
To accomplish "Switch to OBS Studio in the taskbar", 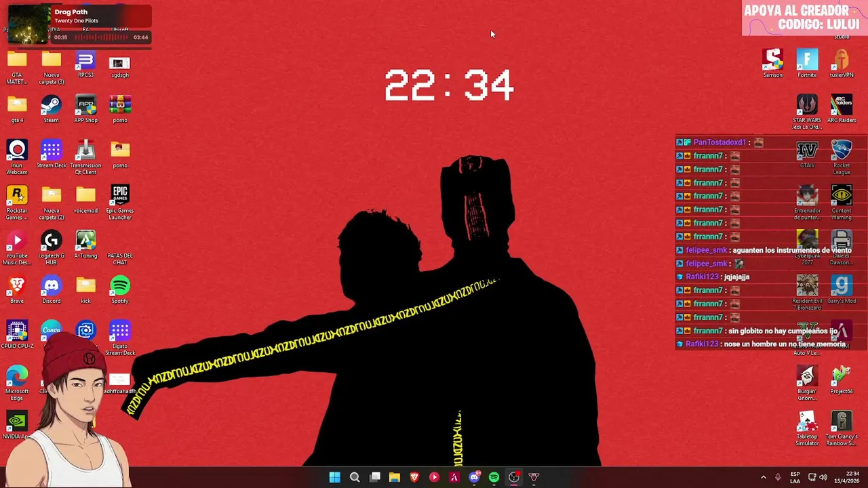I will coord(514,477).
